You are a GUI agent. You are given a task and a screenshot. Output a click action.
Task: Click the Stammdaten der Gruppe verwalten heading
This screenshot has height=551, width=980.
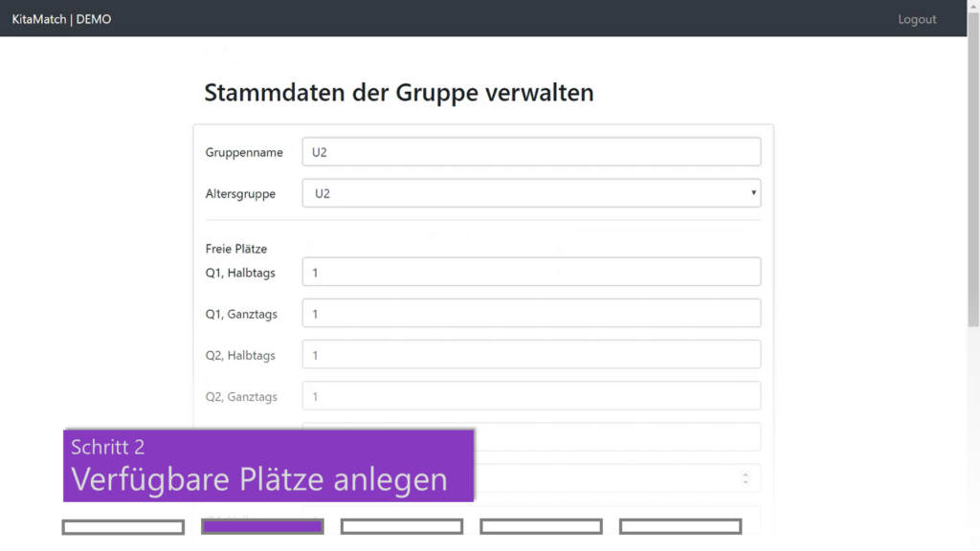(x=399, y=93)
